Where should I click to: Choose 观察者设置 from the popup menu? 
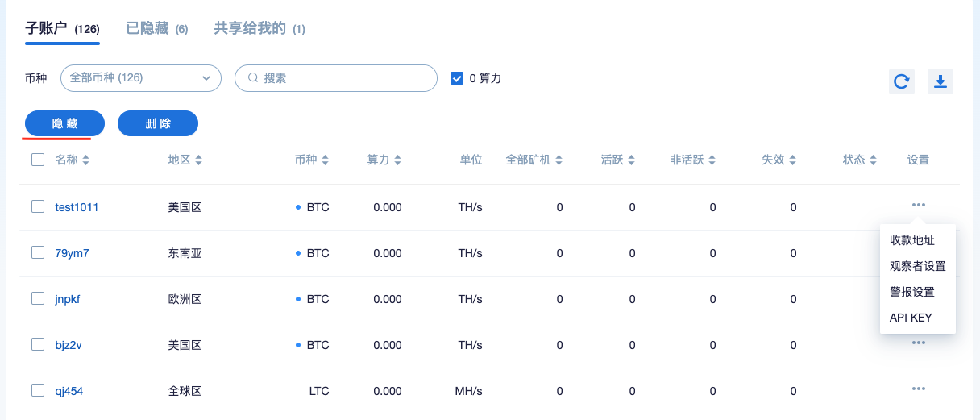tap(918, 266)
